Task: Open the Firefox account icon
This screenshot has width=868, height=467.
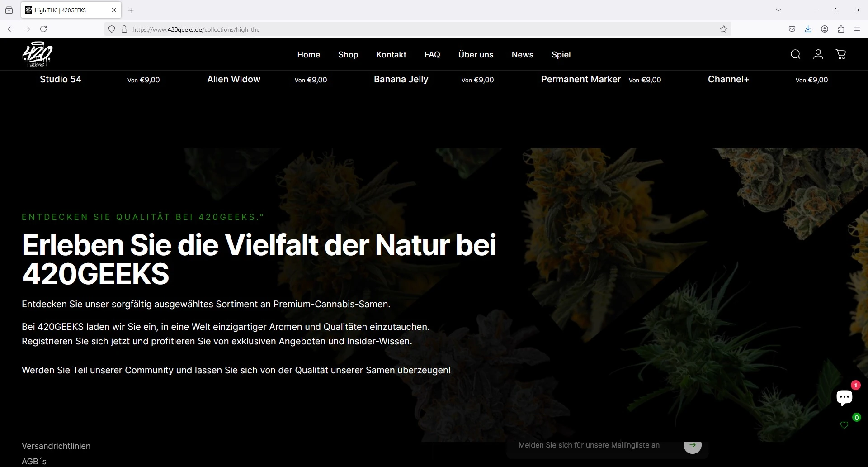Action: click(x=825, y=29)
